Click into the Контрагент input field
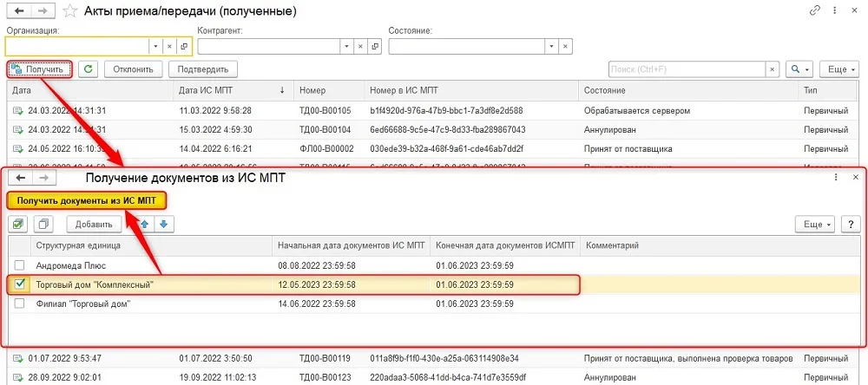The width and height of the screenshot is (868, 385). click(269, 47)
